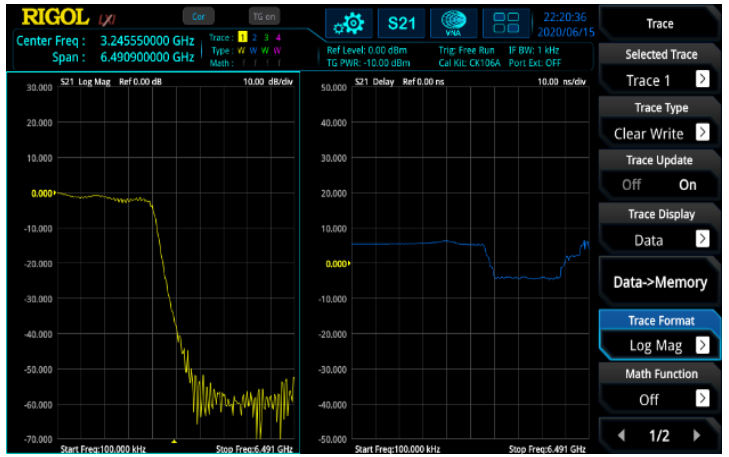The height and width of the screenshot is (457, 729).
Task: Click the Trig: Free Run text
Action: 466,50
